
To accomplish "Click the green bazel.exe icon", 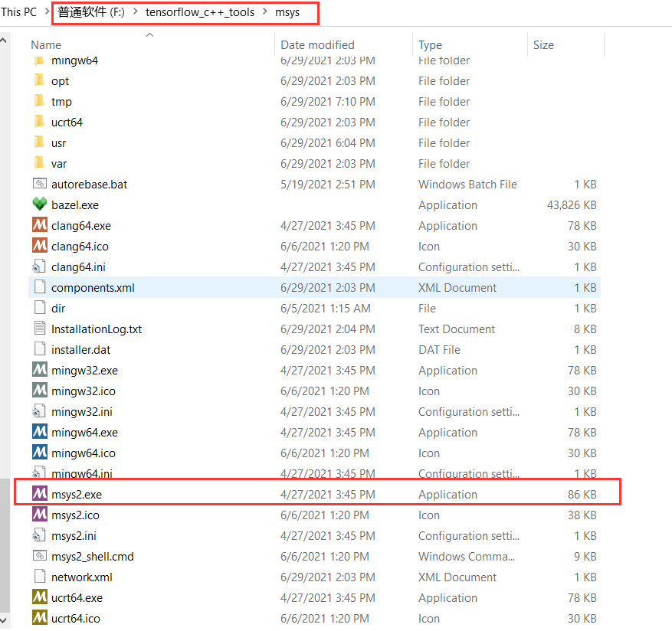I will (39, 204).
